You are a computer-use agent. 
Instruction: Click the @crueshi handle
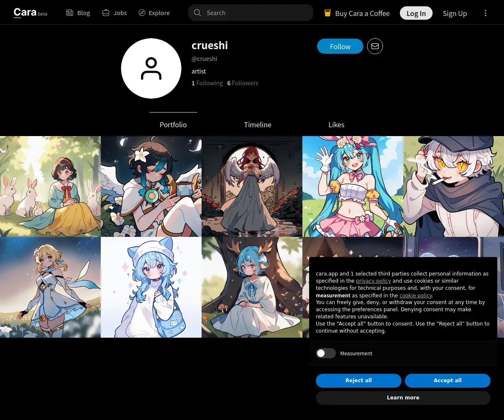(x=204, y=59)
